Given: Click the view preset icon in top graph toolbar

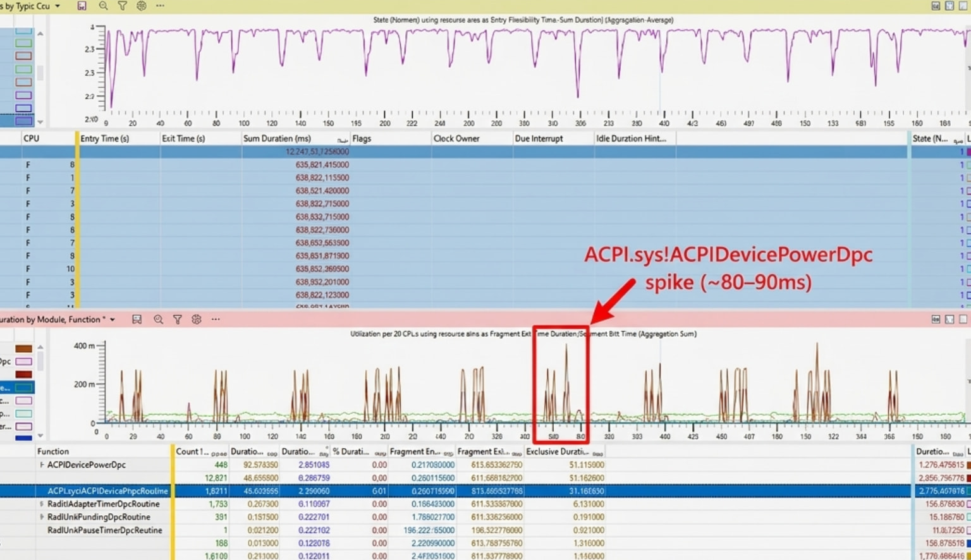Looking at the screenshot, I should pos(82,6).
